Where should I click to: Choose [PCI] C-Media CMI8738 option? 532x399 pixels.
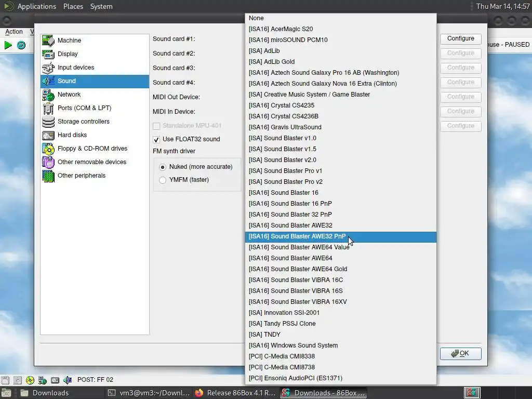[341, 367]
